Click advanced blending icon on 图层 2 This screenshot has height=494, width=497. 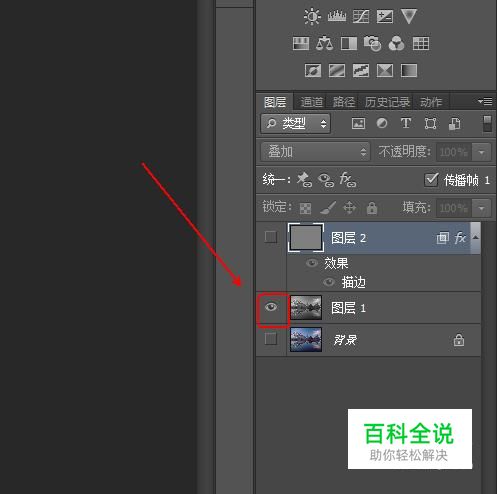point(443,238)
